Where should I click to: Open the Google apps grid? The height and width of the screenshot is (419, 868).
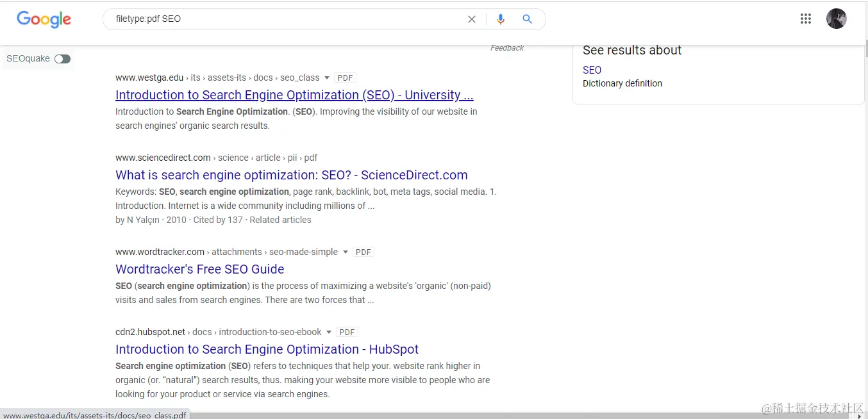click(806, 19)
